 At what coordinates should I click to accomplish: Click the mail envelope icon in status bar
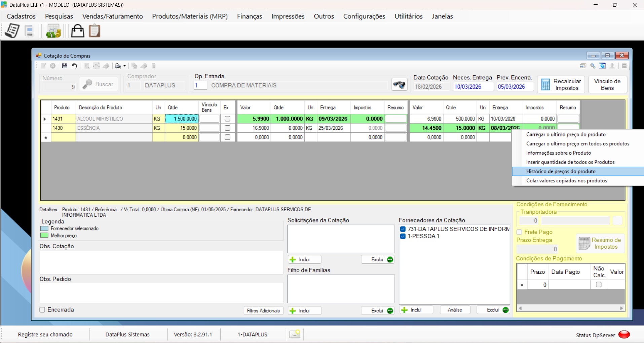coord(295,334)
